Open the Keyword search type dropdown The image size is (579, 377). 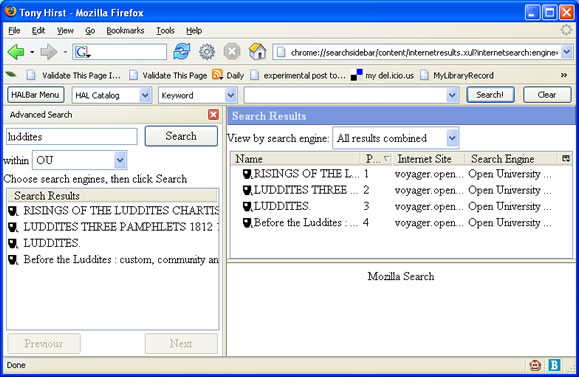point(198,96)
